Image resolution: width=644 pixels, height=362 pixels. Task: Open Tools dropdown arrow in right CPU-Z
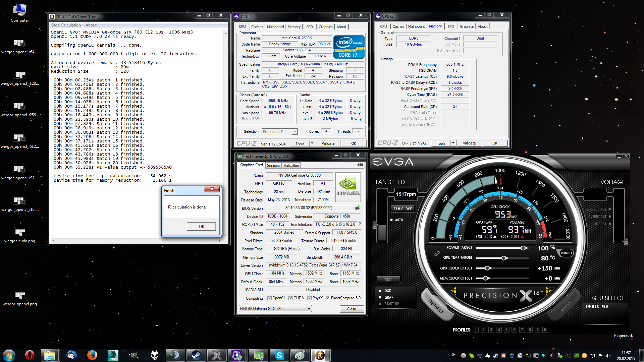pyautogui.click(x=453, y=143)
